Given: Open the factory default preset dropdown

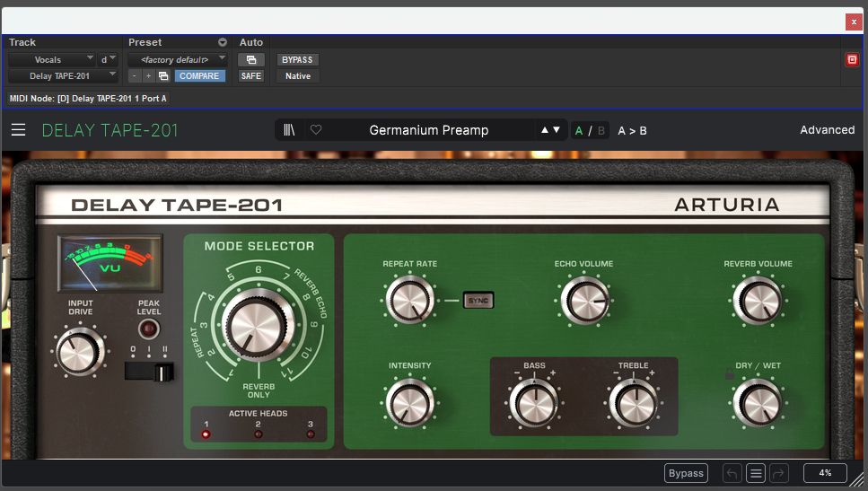Looking at the screenshot, I should pyautogui.click(x=177, y=60).
